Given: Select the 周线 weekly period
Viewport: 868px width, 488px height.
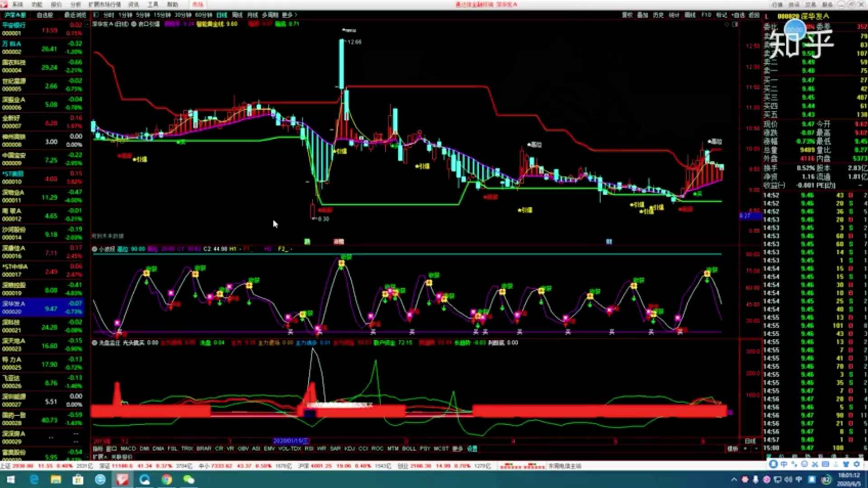Looking at the screenshot, I should (x=237, y=15).
